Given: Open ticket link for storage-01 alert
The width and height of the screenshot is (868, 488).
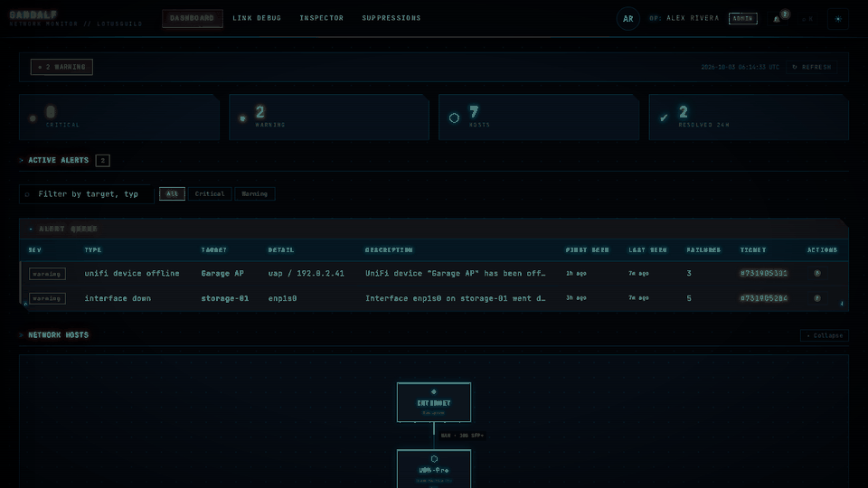Looking at the screenshot, I should (x=764, y=298).
